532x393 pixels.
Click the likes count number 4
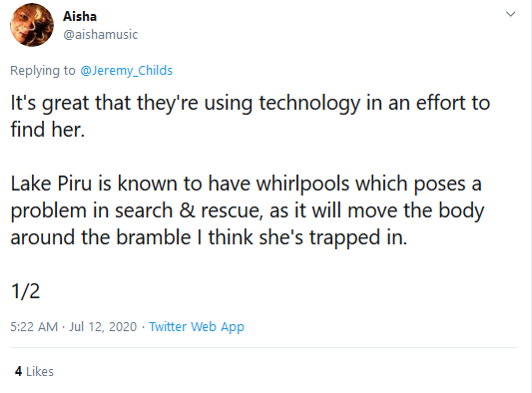(18, 372)
